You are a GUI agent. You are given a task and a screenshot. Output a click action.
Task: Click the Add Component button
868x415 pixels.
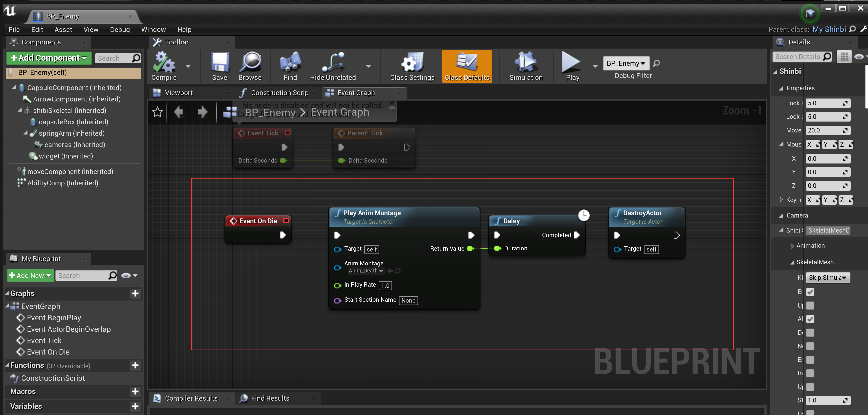[x=49, y=58]
